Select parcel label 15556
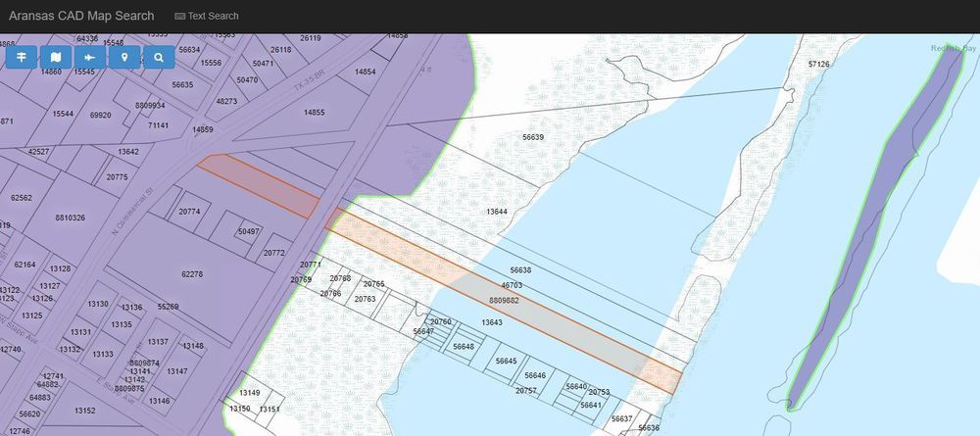 pos(211,63)
